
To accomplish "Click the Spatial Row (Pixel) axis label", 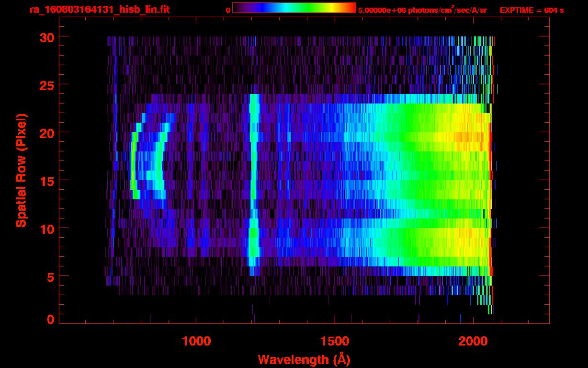I will pyautogui.click(x=22, y=170).
